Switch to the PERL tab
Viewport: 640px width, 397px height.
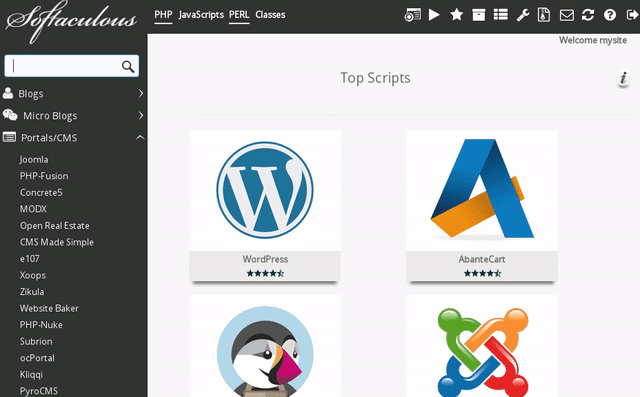(239, 15)
